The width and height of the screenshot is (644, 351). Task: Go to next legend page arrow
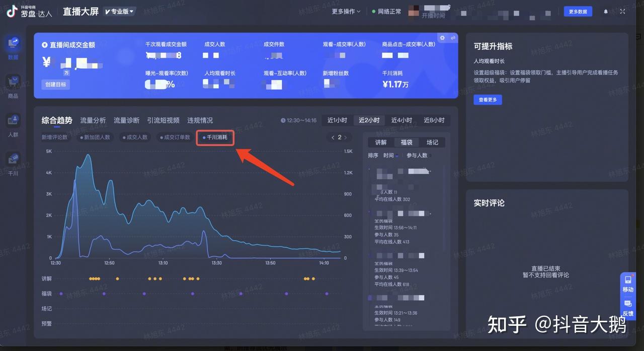(x=345, y=137)
